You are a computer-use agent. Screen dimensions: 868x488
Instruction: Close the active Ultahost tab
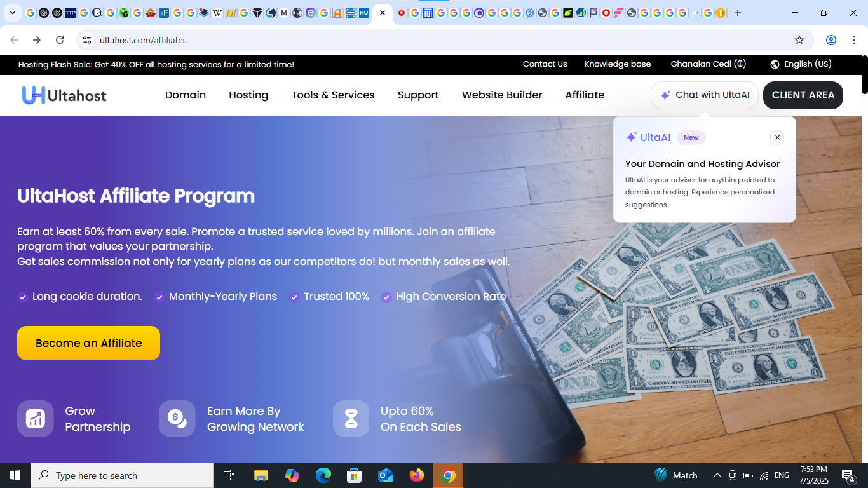(x=383, y=13)
